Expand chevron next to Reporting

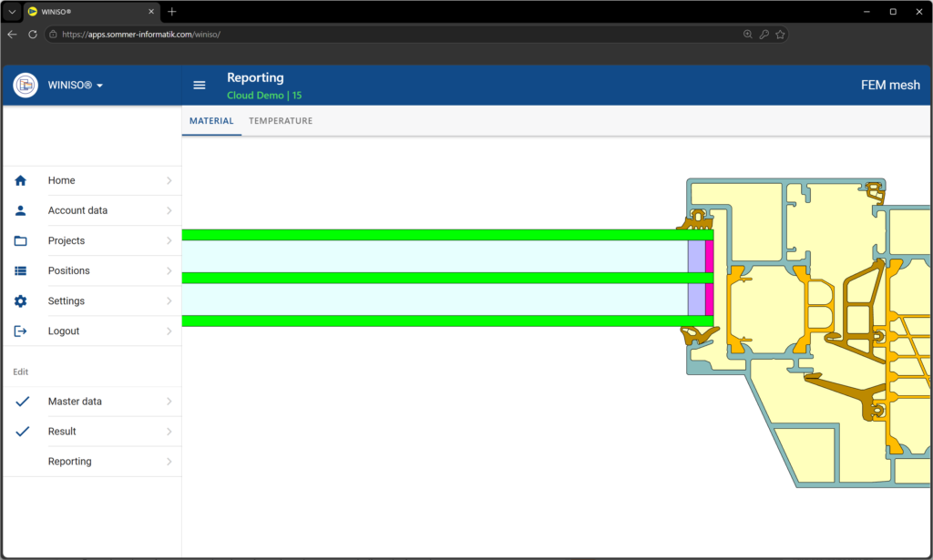point(169,462)
